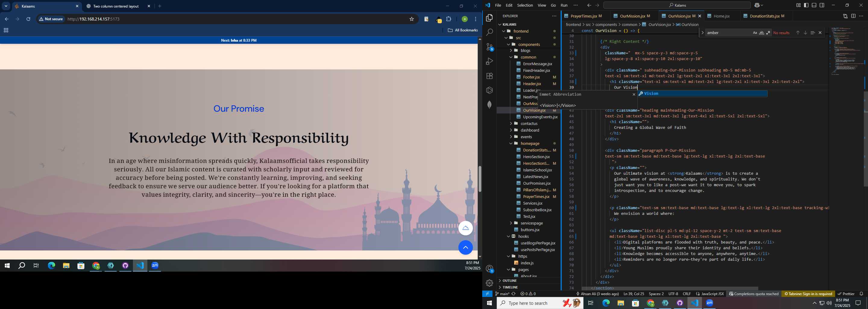Bookmark this page with star icon
The height and width of the screenshot is (309, 868).
point(411,19)
